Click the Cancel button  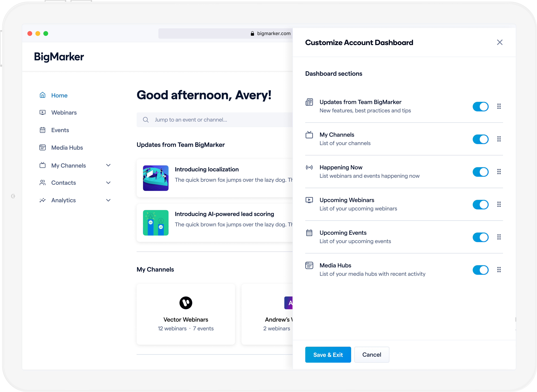click(372, 355)
